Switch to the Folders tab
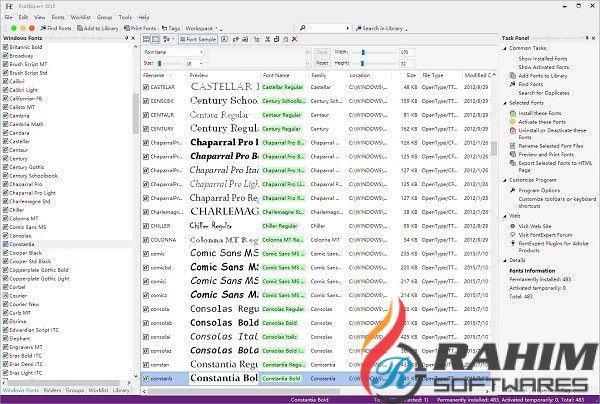The width and height of the screenshot is (600, 404). coord(52,391)
